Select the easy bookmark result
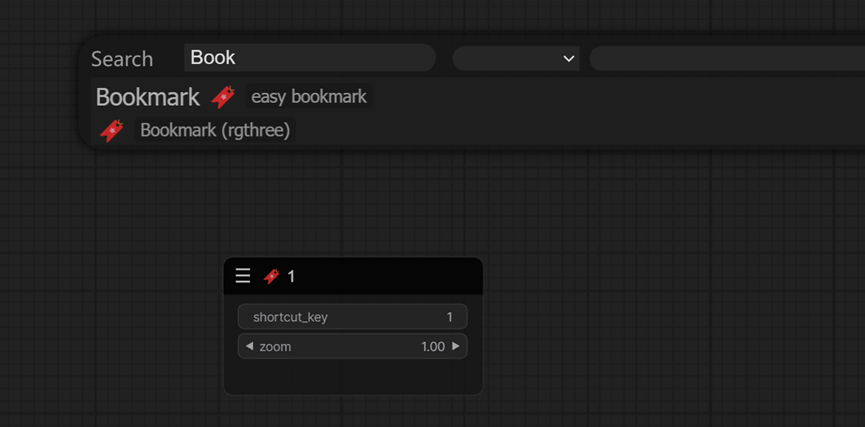Screen dimensions: 865x427 click(308, 97)
